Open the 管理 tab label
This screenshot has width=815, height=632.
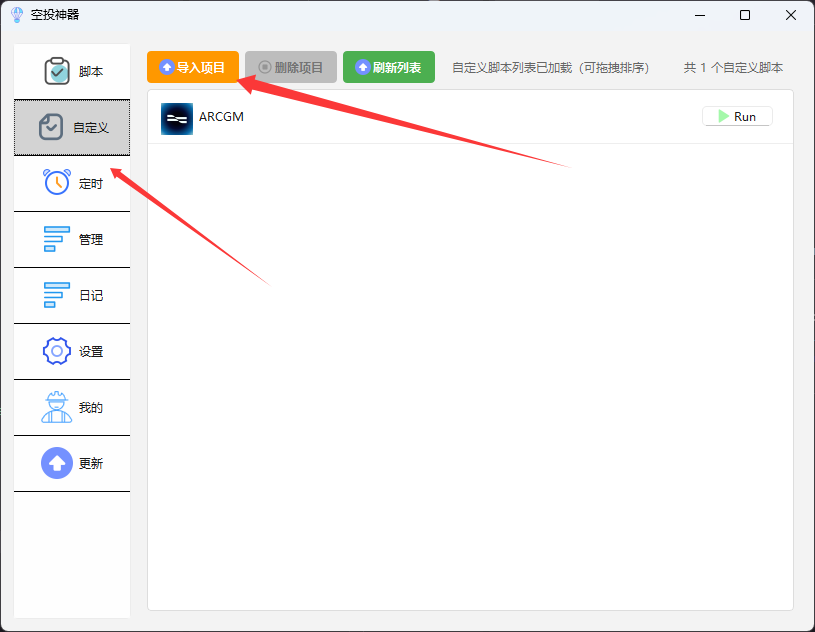coord(91,240)
